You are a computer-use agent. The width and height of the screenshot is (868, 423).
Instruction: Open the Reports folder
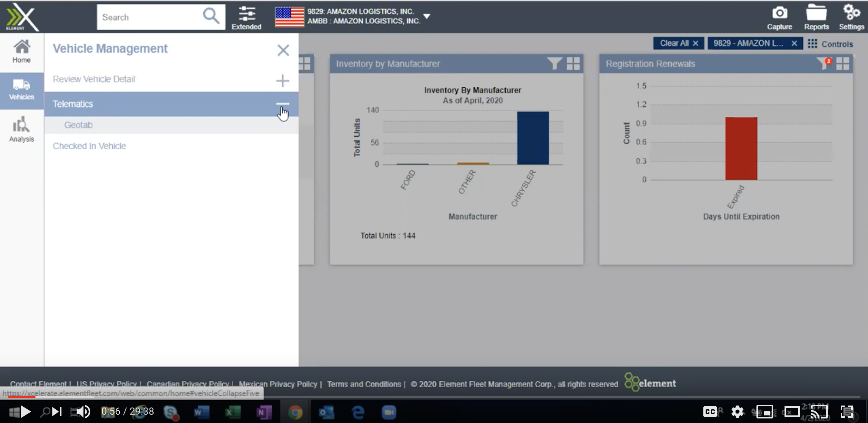point(816,17)
